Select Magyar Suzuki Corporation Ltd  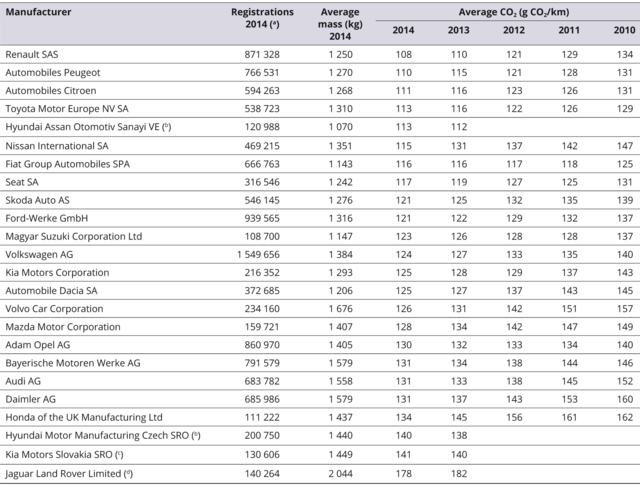click(73, 236)
